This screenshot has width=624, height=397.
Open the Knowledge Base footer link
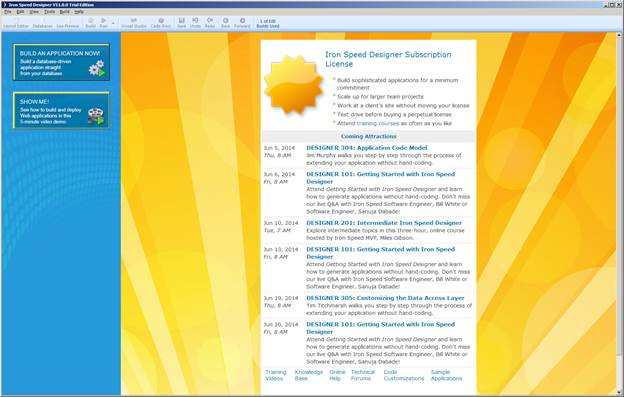[x=309, y=375]
